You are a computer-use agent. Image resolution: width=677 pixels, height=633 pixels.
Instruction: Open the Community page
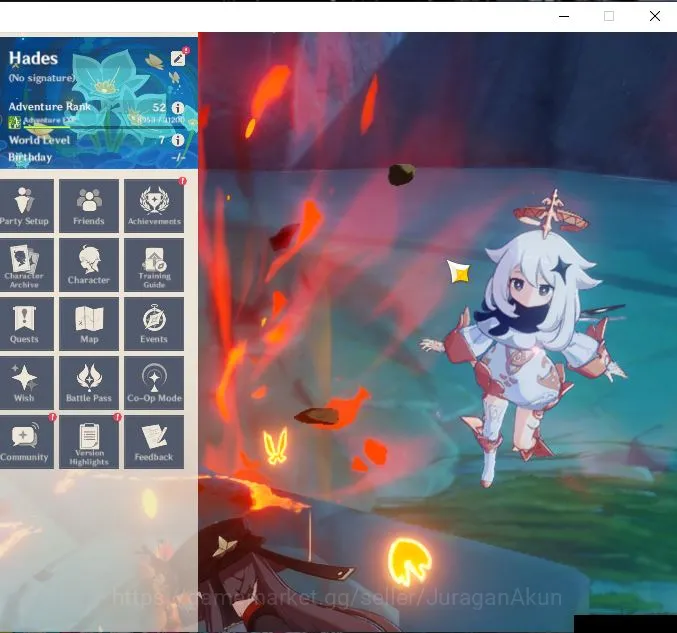26,442
